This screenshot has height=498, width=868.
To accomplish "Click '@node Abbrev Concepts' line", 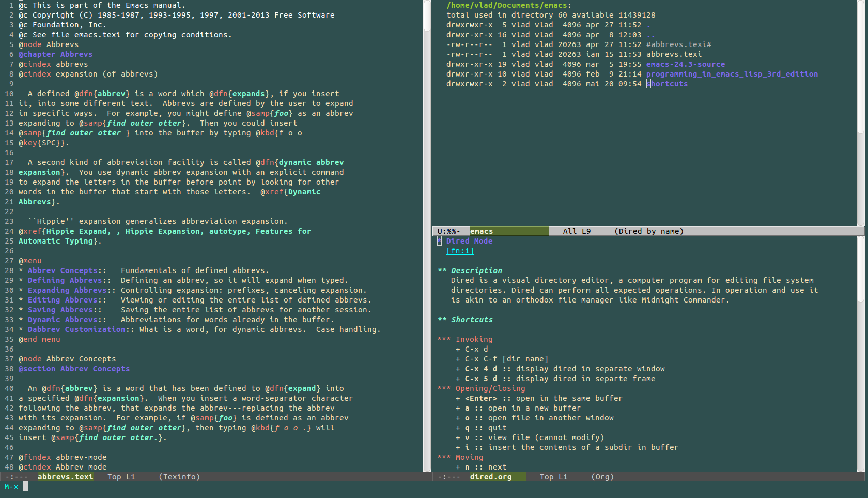I will 67,359.
